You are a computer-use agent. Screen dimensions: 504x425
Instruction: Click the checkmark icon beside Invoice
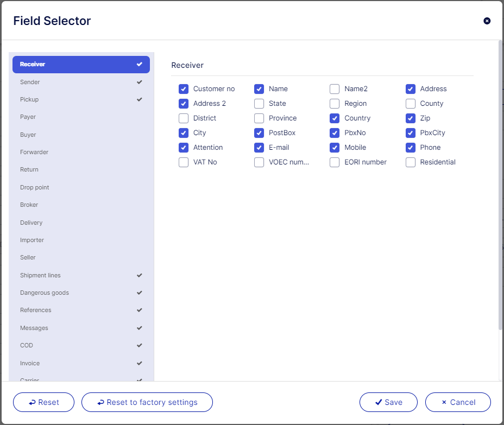point(140,363)
